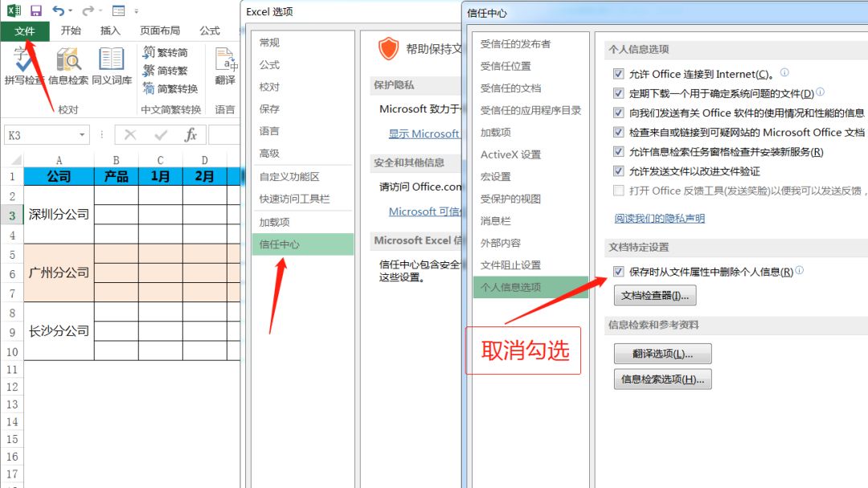Convert Simplified to Traditional (简转繁)
868x488 pixels.
(165, 71)
